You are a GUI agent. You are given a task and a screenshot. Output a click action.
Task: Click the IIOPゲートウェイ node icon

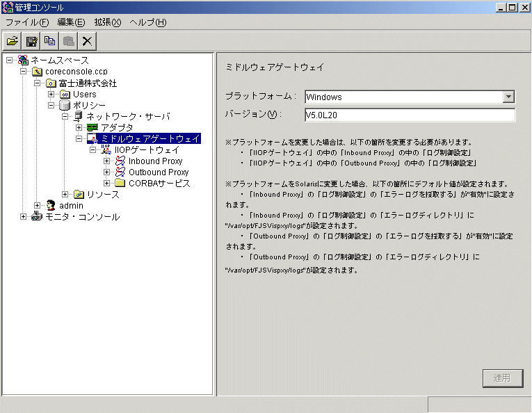(106, 149)
